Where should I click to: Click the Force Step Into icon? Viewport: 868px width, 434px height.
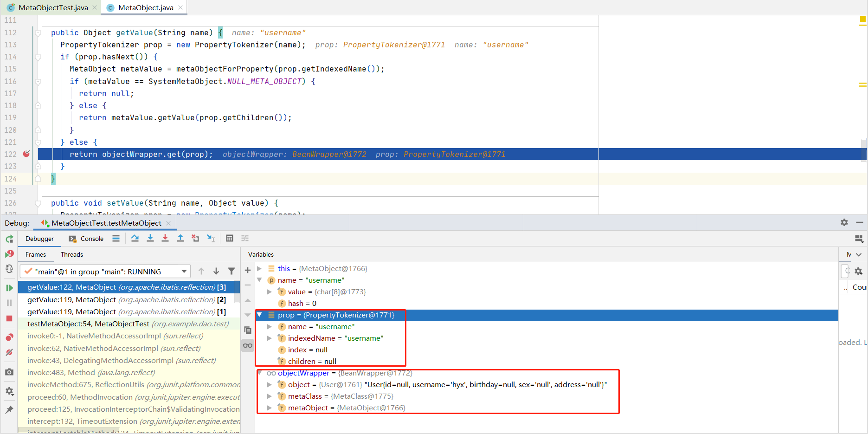[165, 239]
